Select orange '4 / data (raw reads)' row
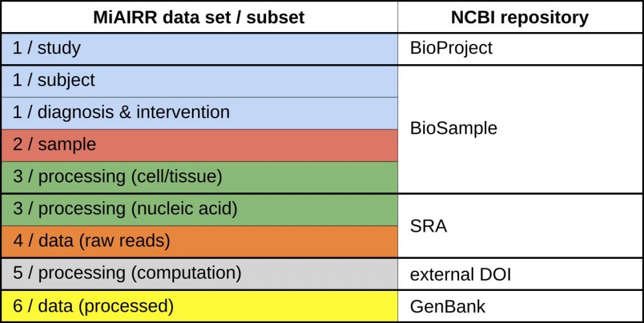This screenshot has height=323, width=644. coord(199,241)
